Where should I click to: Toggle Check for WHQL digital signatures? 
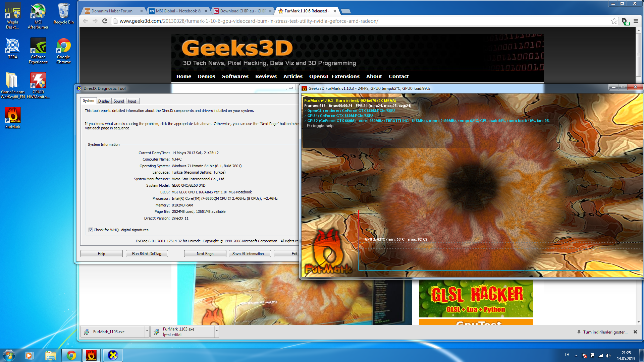[x=91, y=230]
